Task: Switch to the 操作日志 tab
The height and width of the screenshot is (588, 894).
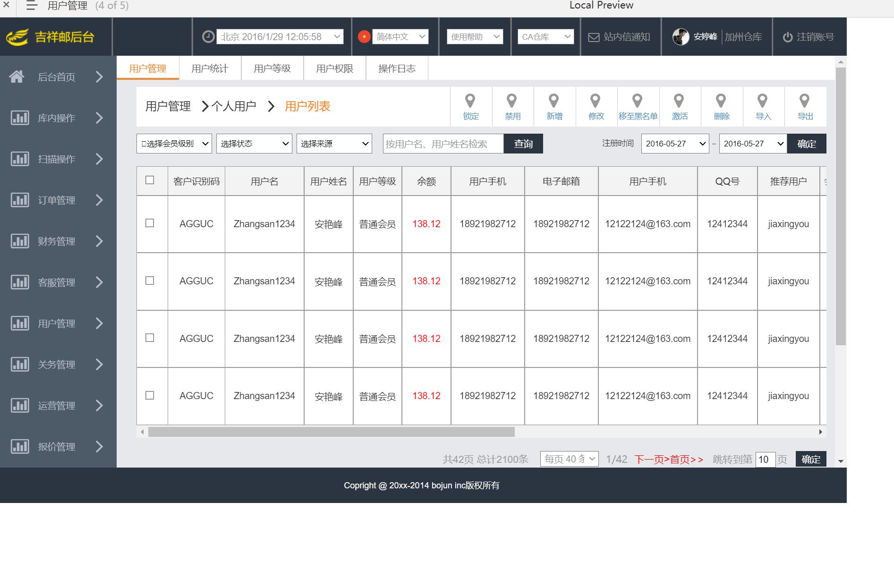Action: pyautogui.click(x=397, y=68)
